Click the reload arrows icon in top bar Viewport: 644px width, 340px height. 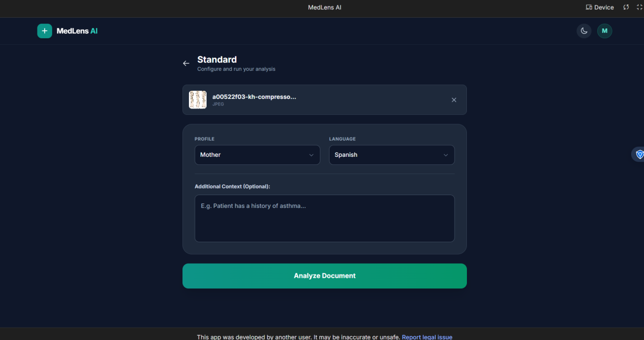[626, 8]
